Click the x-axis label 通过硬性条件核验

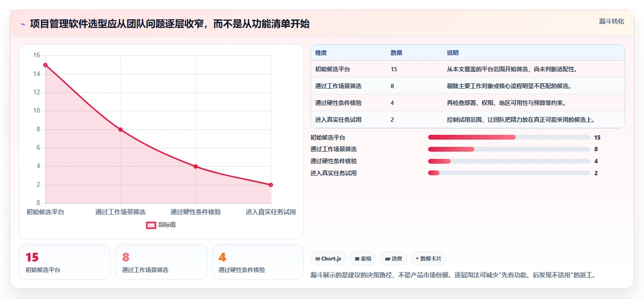pyautogui.click(x=196, y=212)
